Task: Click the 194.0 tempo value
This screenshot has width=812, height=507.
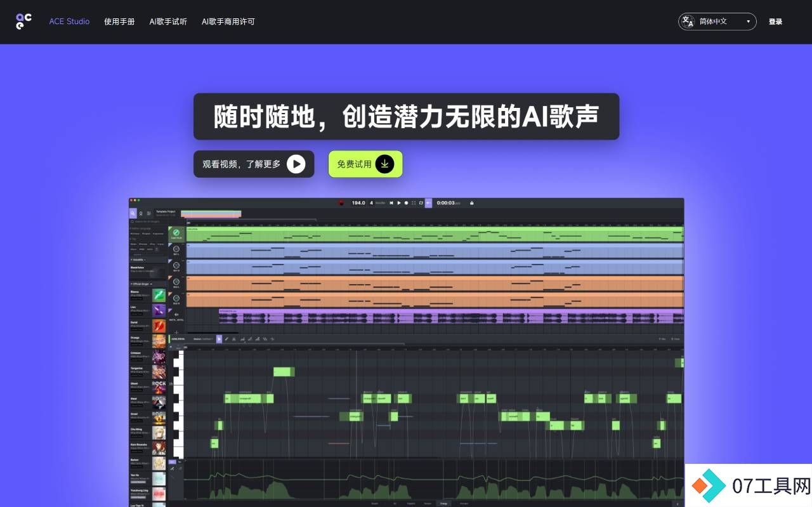Action: 358,202
